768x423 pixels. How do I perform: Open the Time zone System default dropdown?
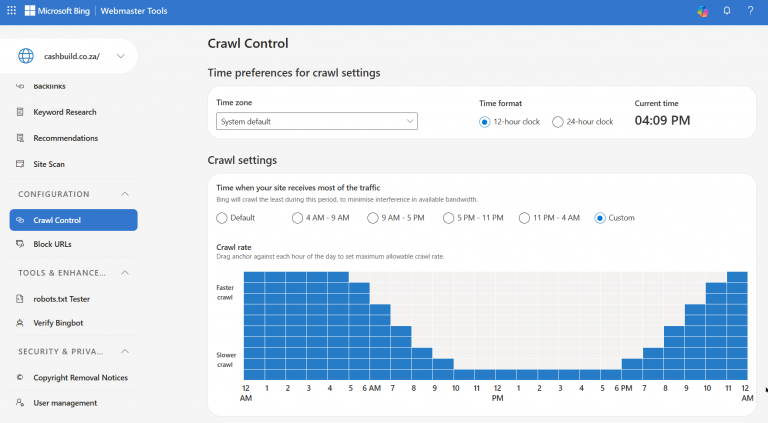(x=317, y=121)
